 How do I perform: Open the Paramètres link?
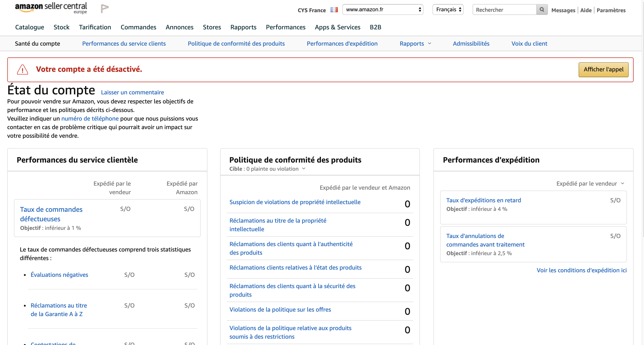[611, 10]
